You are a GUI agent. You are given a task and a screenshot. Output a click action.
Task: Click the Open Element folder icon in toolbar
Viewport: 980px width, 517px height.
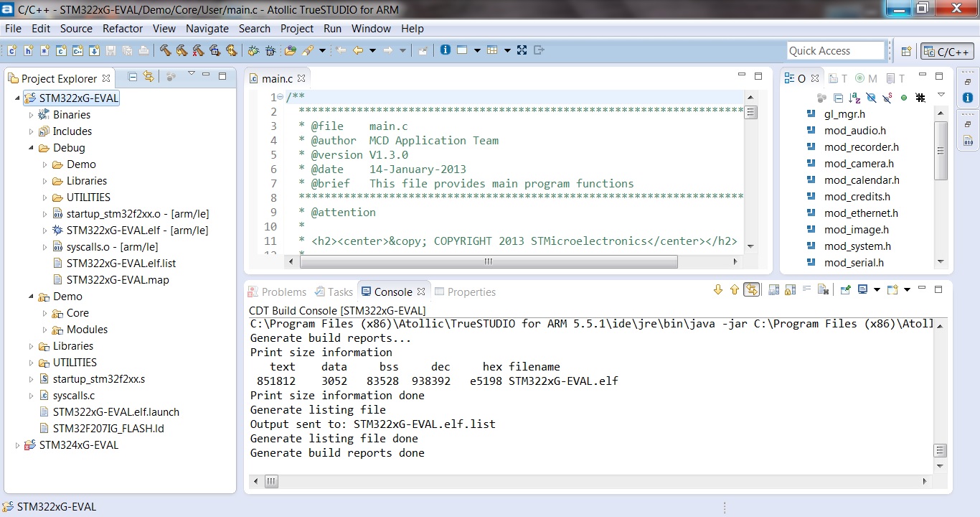tap(290, 50)
